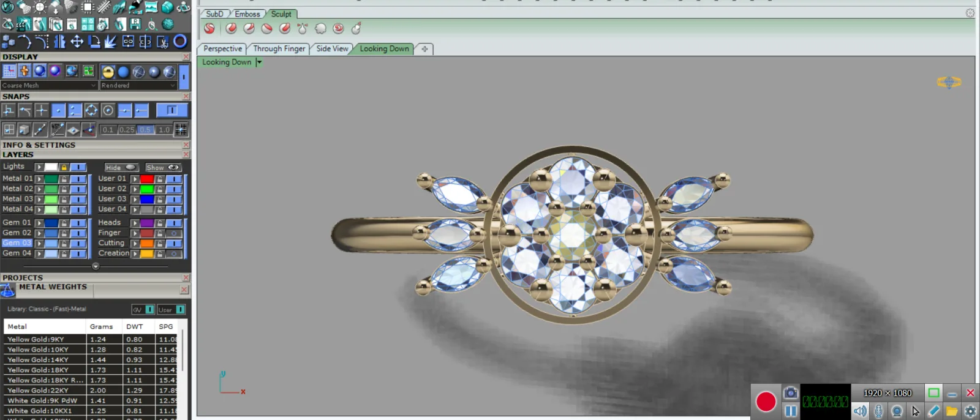Expand the User 01 layer arrow
The width and height of the screenshot is (980, 420).
(135, 179)
